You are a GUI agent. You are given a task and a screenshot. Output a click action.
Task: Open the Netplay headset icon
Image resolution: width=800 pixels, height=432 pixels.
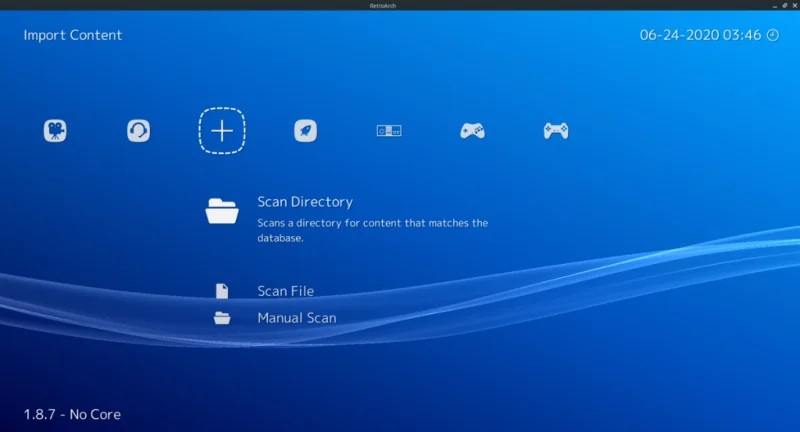[138, 131]
